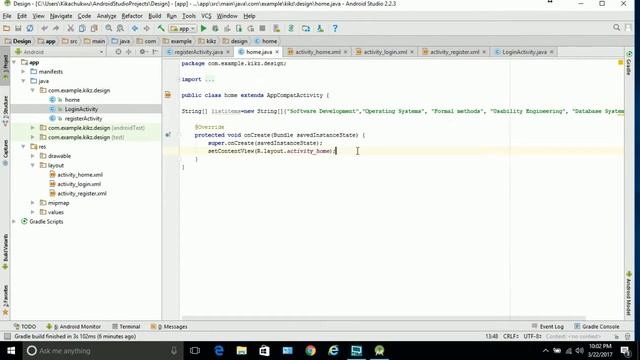Viewport: 640px width, 360px height.
Task: Select activity_register.xml in layout folder
Action: (x=82, y=193)
